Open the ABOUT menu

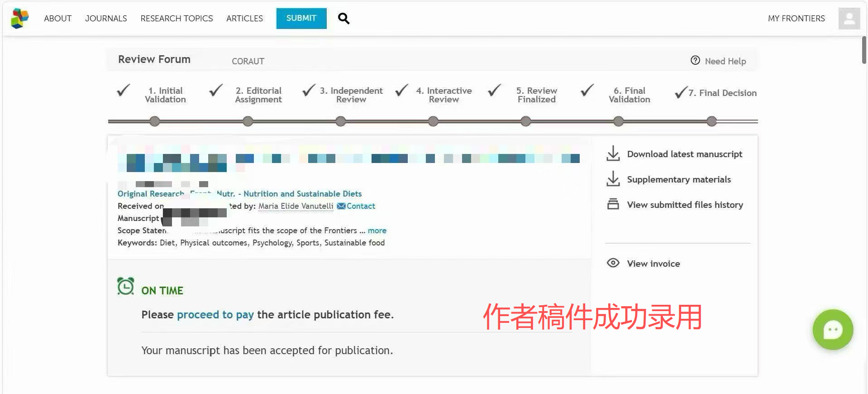pyautogui.click(x=57, y=19)
